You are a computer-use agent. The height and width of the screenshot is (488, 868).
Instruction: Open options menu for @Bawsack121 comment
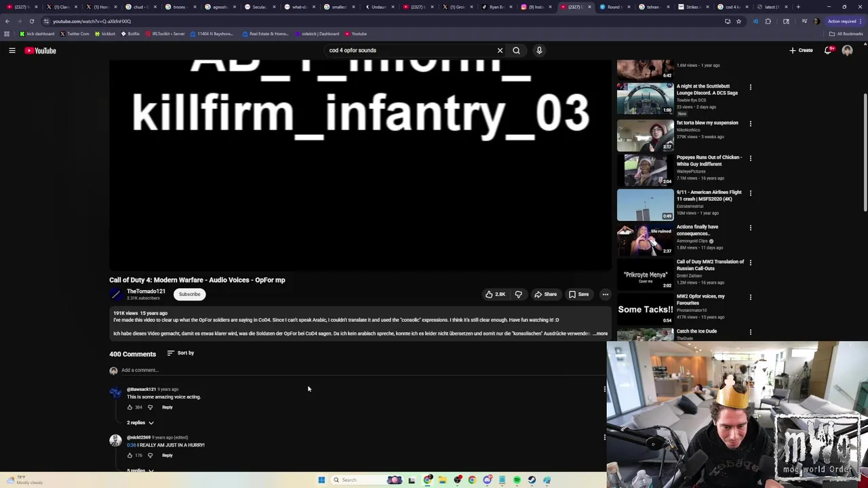tap(604, 389)
